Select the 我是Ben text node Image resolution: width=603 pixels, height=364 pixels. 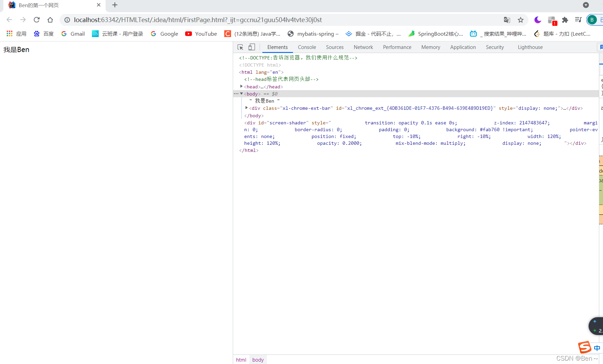point(264,101)
